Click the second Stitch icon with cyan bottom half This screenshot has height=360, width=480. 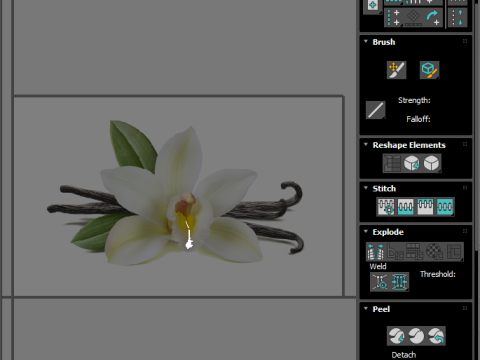pos(406,207)
